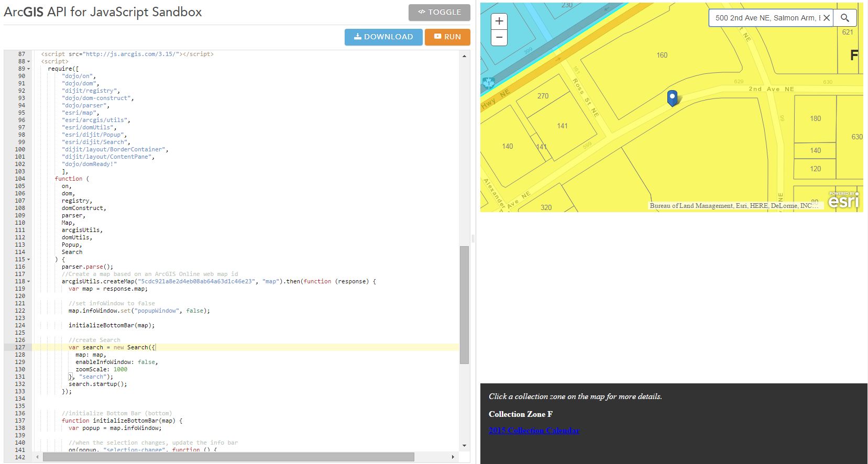Click the webmap id string in createMap
Image resolution: width=868 pixels, height=464 pixels.
(196, 281)
